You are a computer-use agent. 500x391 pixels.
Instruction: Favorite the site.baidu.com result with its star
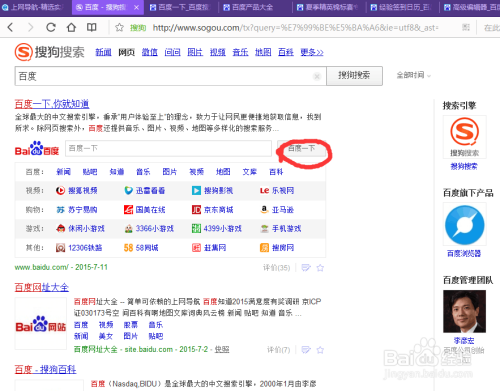320,350
